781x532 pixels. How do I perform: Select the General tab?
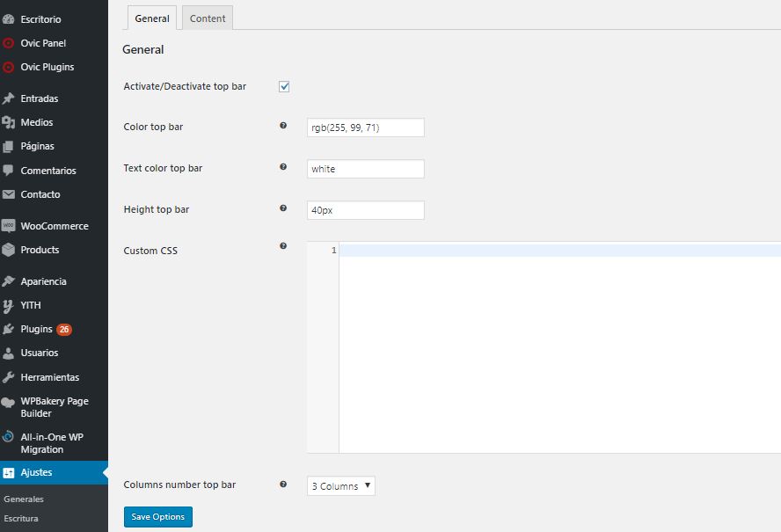[152, 18]
